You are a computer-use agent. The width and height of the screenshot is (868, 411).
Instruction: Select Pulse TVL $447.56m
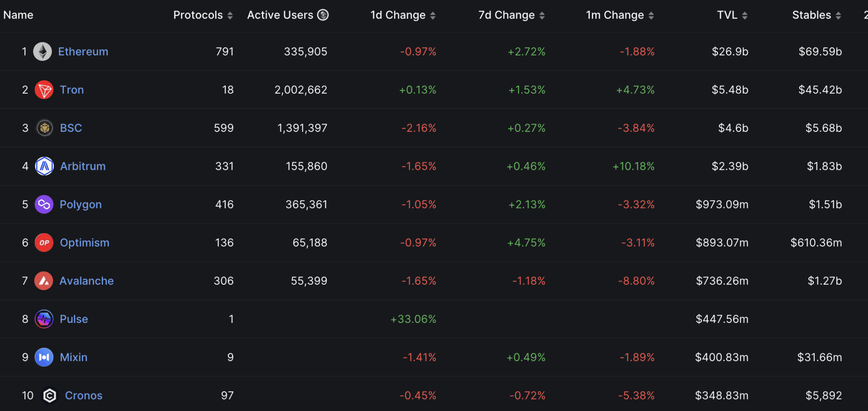pyautogui.click(x=722, y=319)
